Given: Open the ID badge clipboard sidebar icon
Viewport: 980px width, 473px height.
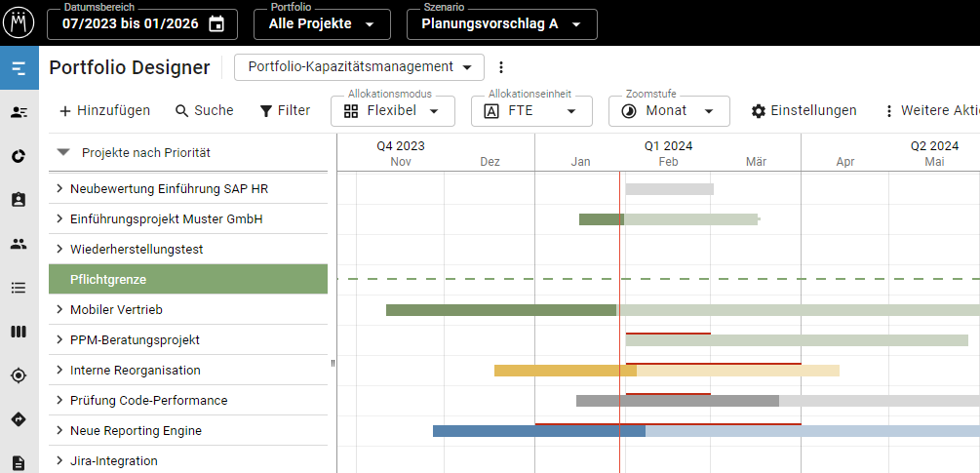Looking at the screenshot, I should tap(20, 200).
